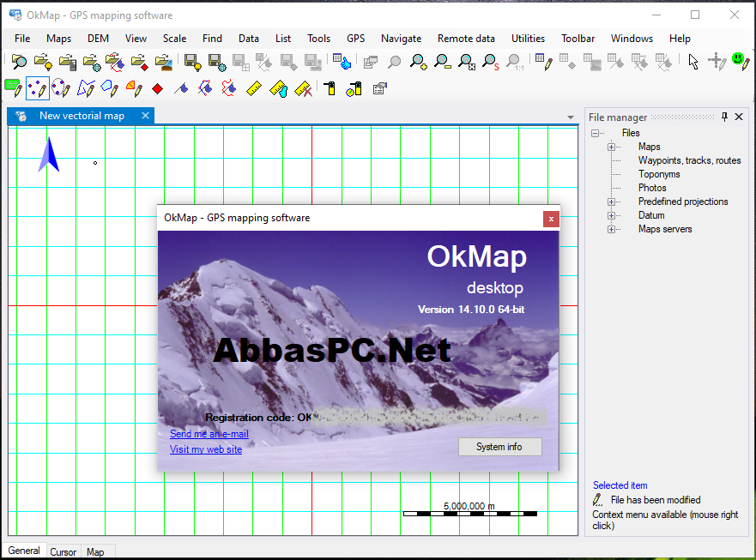Screen dimensions: 756x560
Task: Click the zoom-to-fit magnifier icon
Action: (x=466, y=62)
